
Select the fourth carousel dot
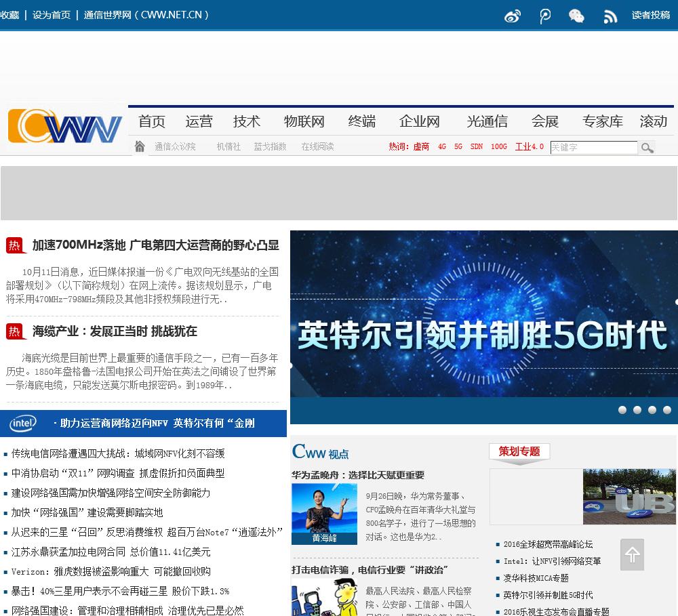pos(667,410)
